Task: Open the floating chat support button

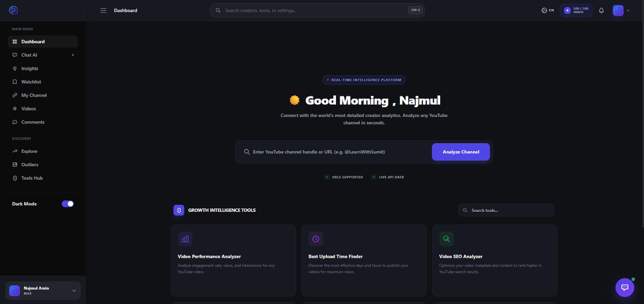Action: [x=625, y=287]
